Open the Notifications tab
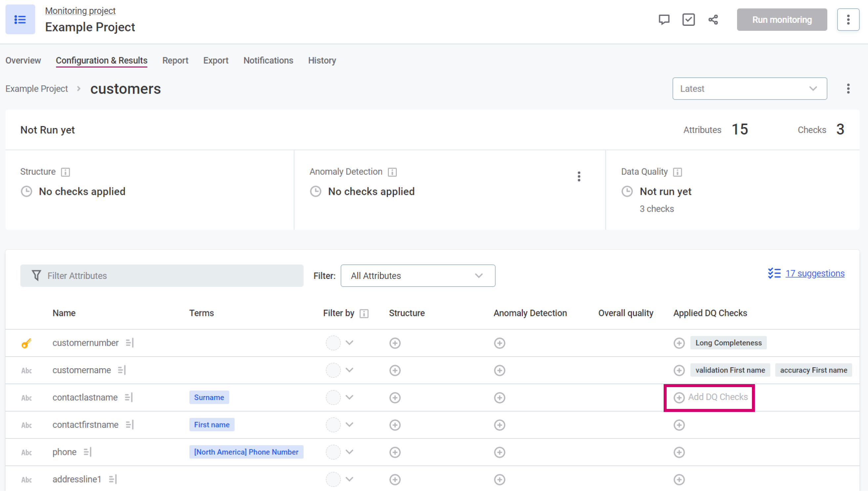 [268, 60]
